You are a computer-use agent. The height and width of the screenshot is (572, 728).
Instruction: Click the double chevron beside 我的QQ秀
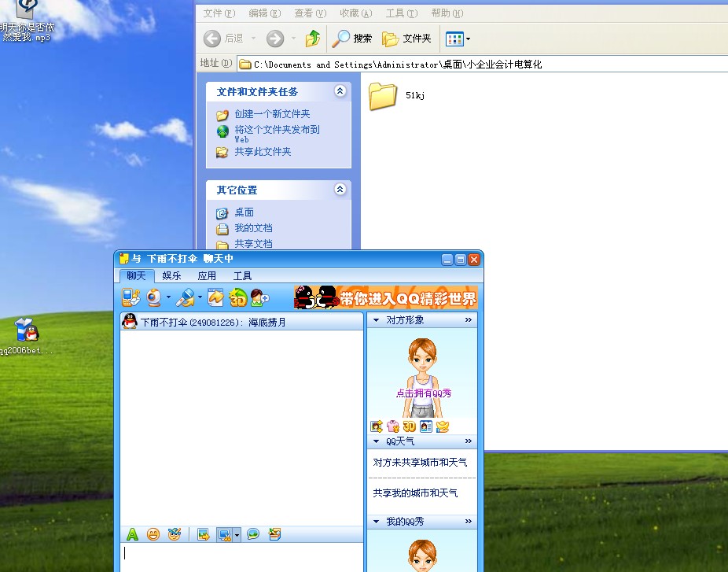tap(468, 522)
